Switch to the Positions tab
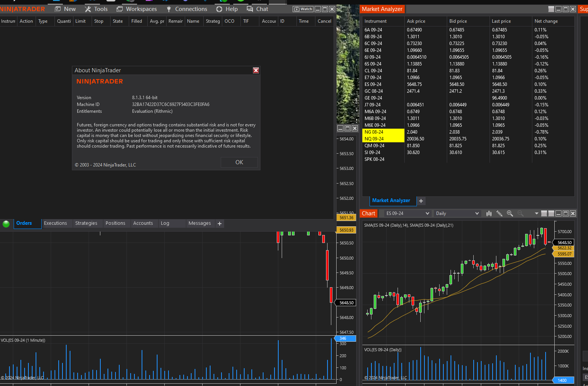588x386 pixels. click(115, 223)
